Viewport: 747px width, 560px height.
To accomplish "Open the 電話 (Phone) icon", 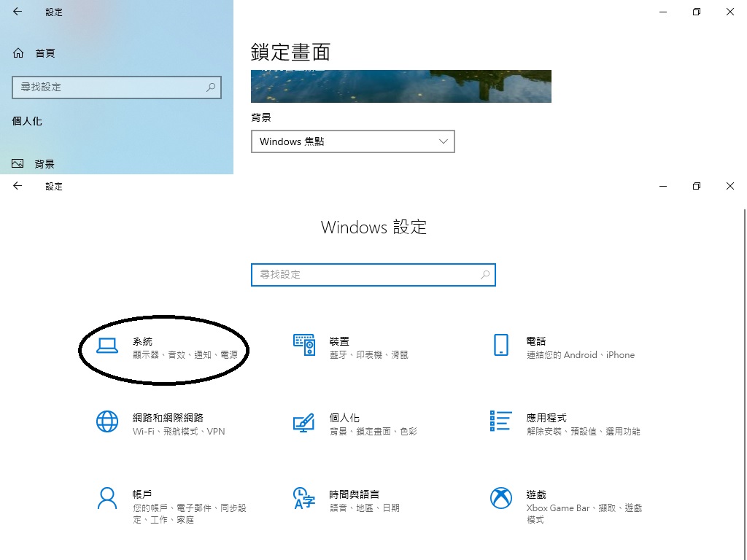I will click(500, 345).
